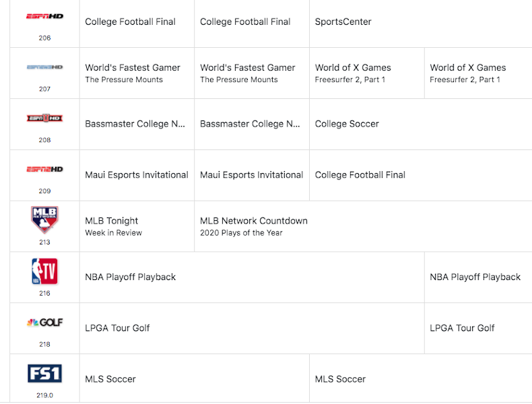Click the second MLS Soccer listing

pyautogui.click(x=340, y=379)
